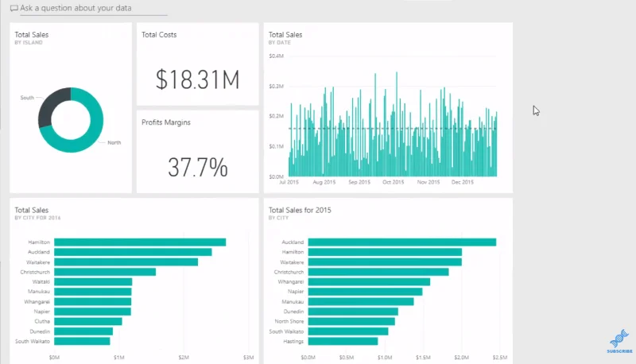Click the Total Sales by Island tile title
636x364 pixels.
click(32, 35)
